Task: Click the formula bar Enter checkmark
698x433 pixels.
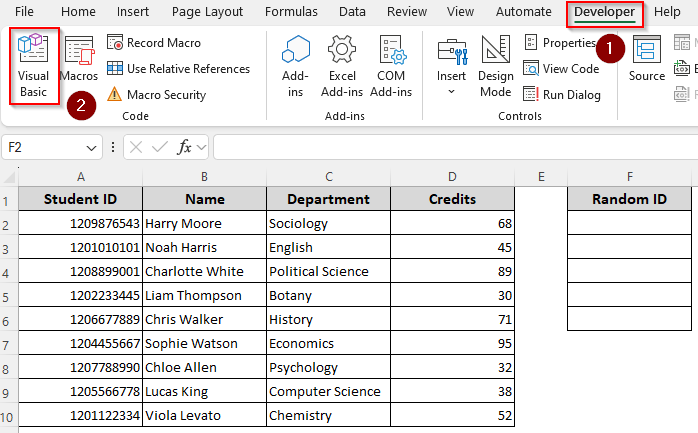Action: click(159, 147)
